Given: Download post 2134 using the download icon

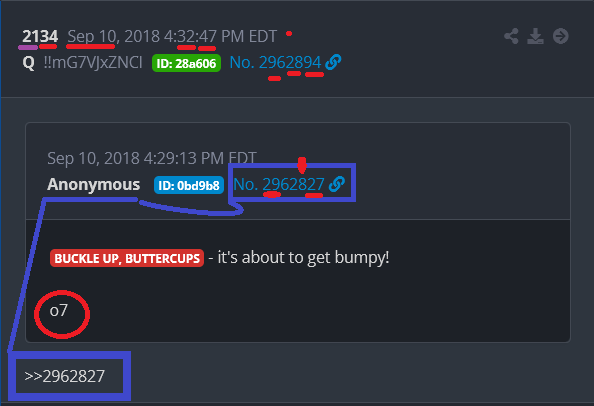Looking at the screenshot, I should [535, 36].
